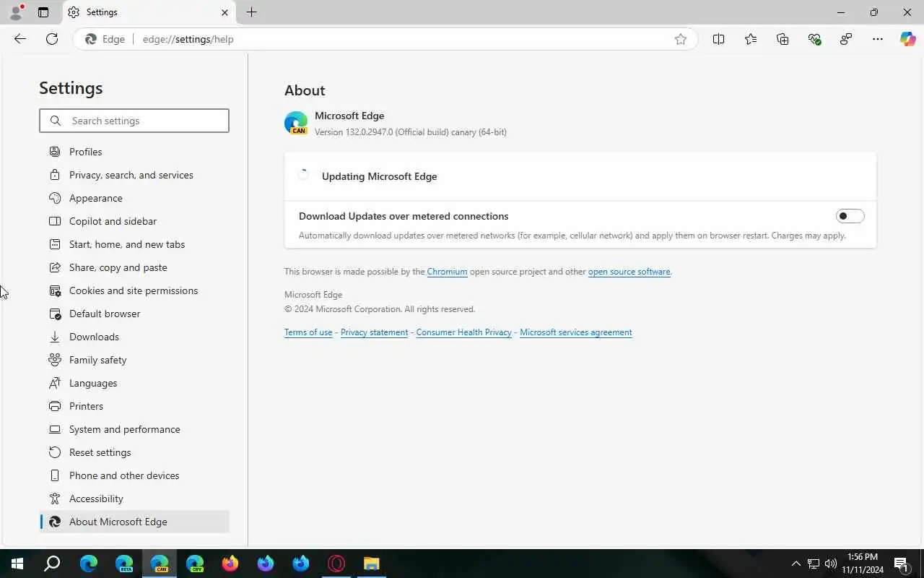Launch Microsoft Edge stable from taskbar

point(89,564)
